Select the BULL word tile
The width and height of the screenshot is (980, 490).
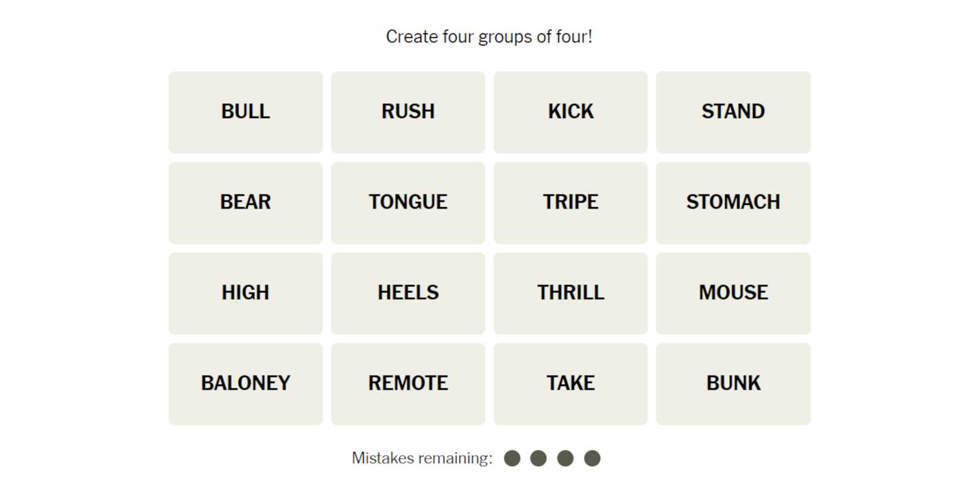[245, 112]
